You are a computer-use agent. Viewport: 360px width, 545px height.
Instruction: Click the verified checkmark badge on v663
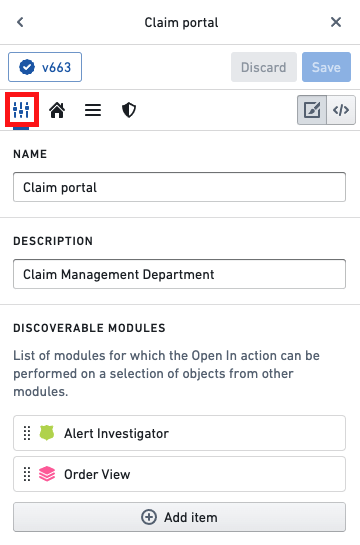tap(27, 67)
